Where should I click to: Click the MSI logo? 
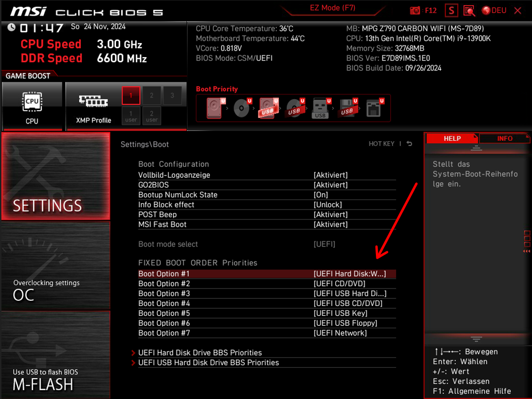coord(28,11)
